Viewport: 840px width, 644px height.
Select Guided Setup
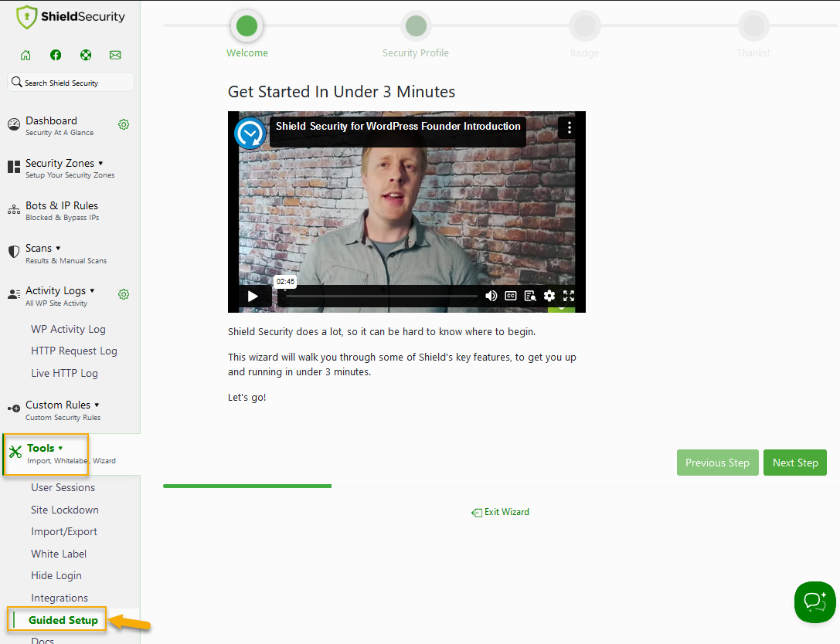(63, 620)
